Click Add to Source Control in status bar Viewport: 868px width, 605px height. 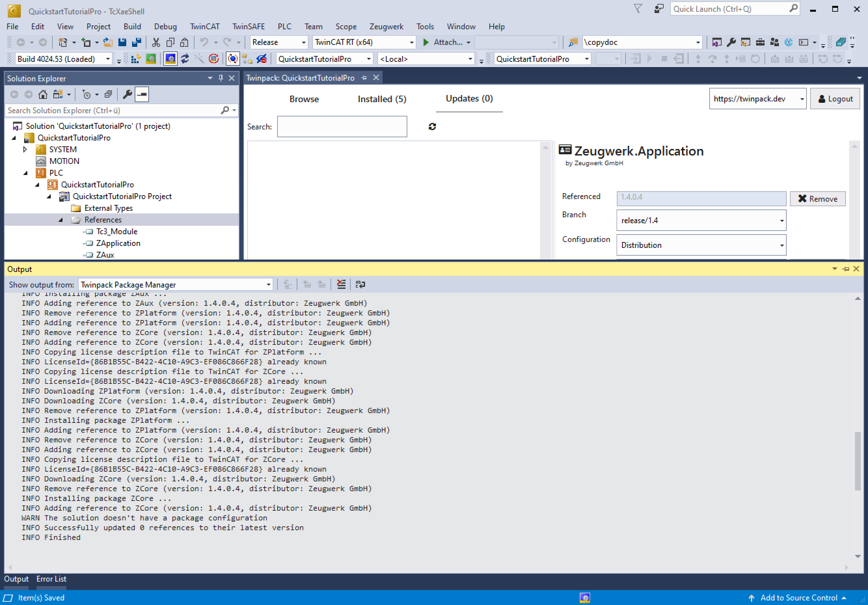[x=798, y=598]
